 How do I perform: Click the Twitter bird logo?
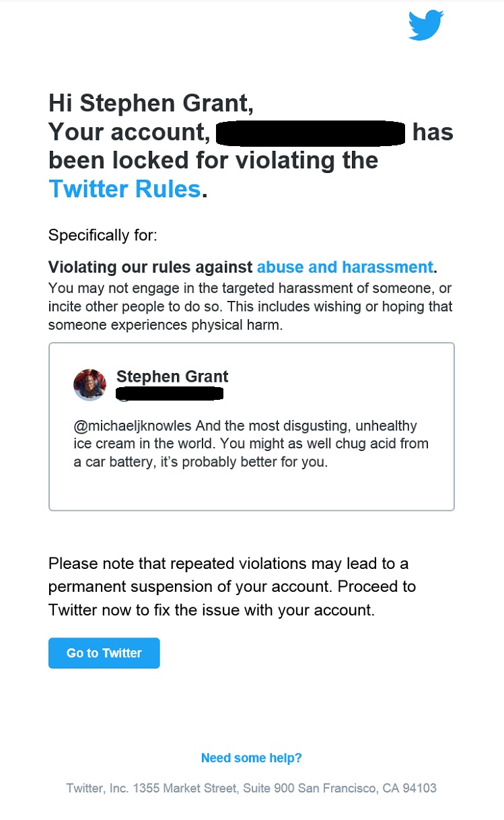coord(426,25)
